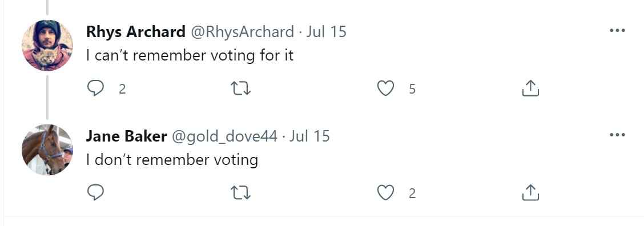
Task: Open the @gold_dove44 handle link
Action: pyautogui.click(x=224, y=136)
